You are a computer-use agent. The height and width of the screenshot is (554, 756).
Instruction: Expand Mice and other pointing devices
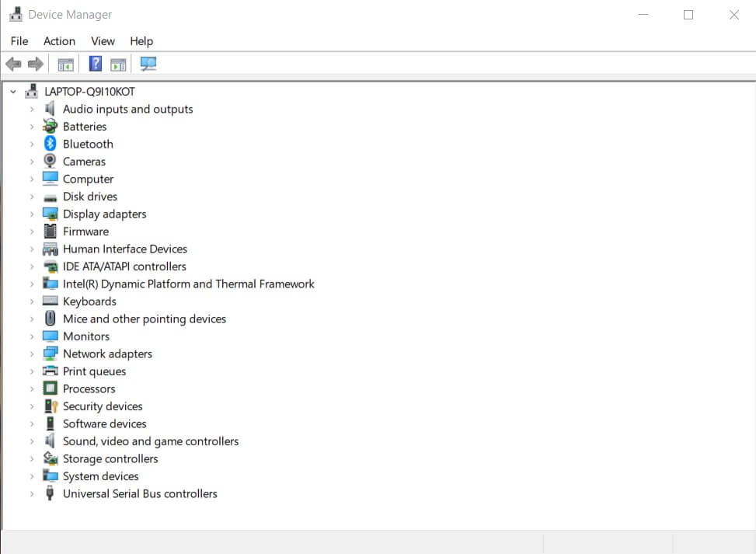(x=32, y=319)
